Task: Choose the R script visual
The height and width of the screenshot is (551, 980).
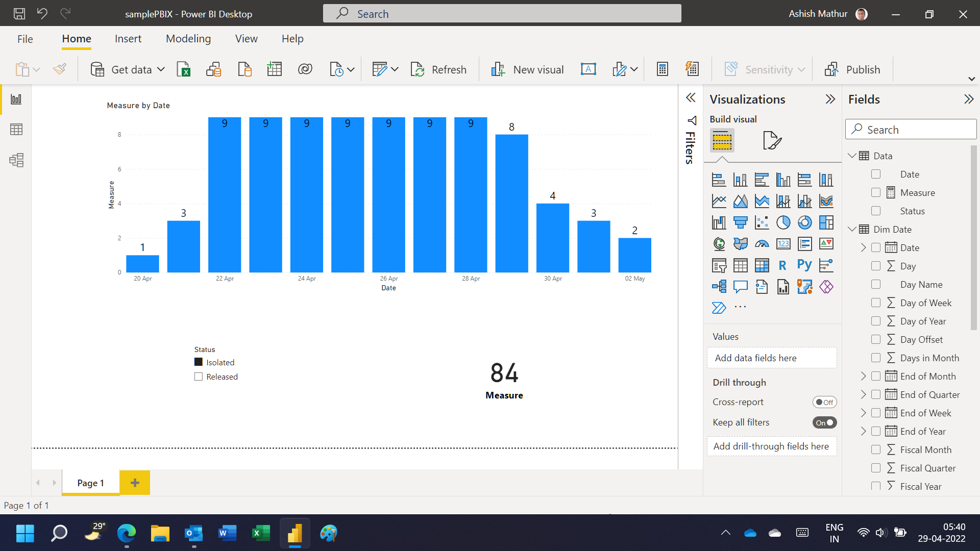Action: [783, 265]
